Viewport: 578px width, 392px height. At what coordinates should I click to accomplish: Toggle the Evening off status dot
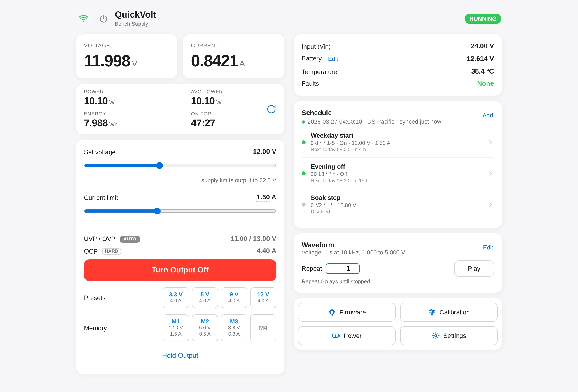(303, 173)
